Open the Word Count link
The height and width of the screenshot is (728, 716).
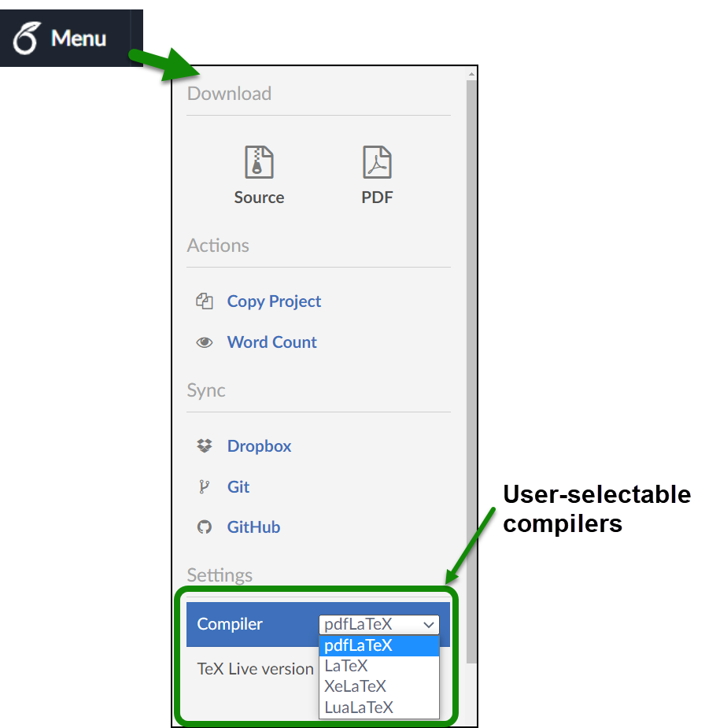(271, 342)
